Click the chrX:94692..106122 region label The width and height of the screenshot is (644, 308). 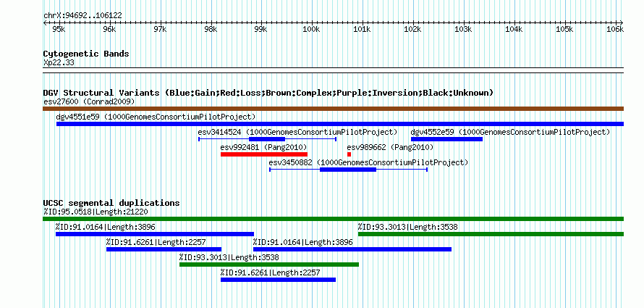[x=82, y=16]
